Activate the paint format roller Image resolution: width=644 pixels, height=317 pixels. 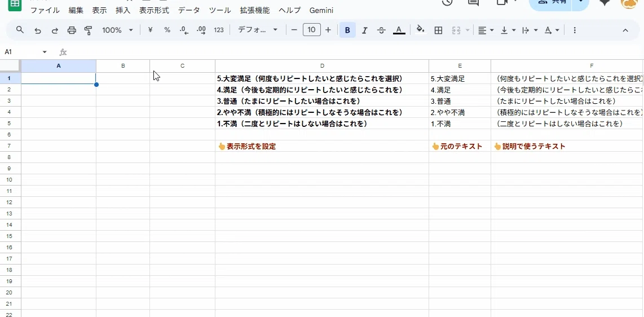tap(88, 30)
